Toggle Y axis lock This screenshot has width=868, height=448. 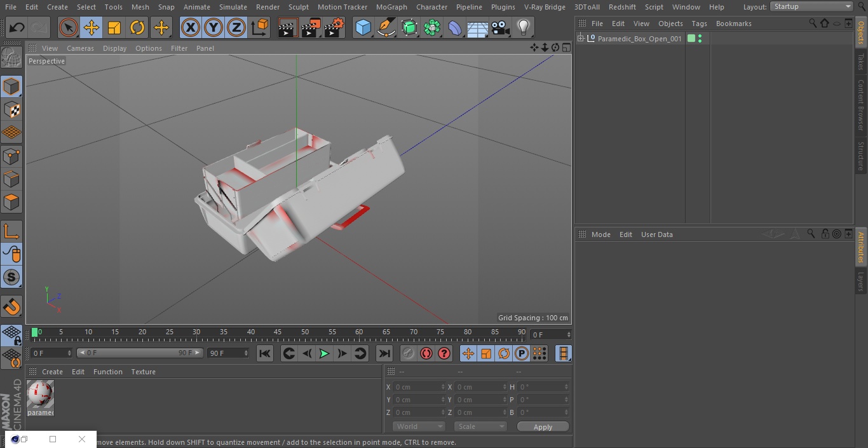pyautogui.click(x=214, y=27)
